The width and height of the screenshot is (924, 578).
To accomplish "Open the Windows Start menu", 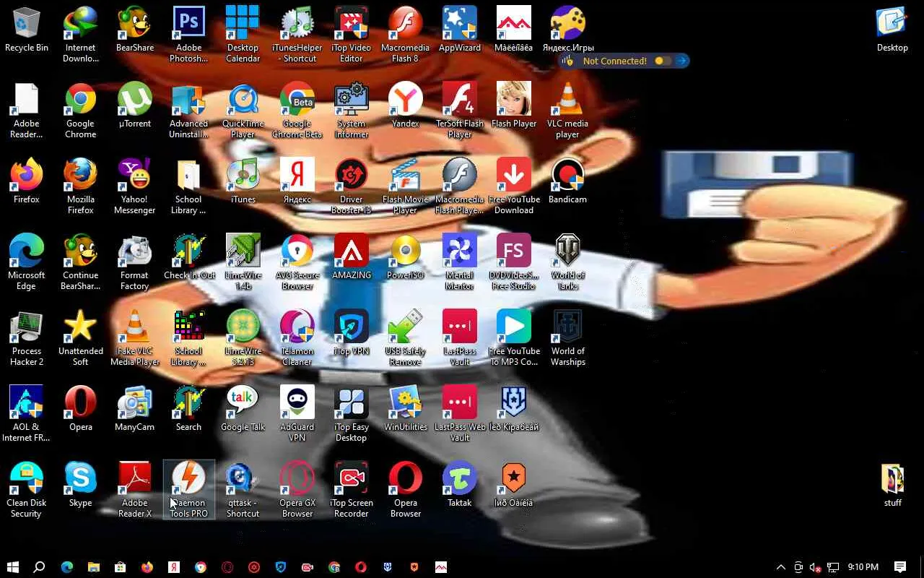I will point(13,567).
